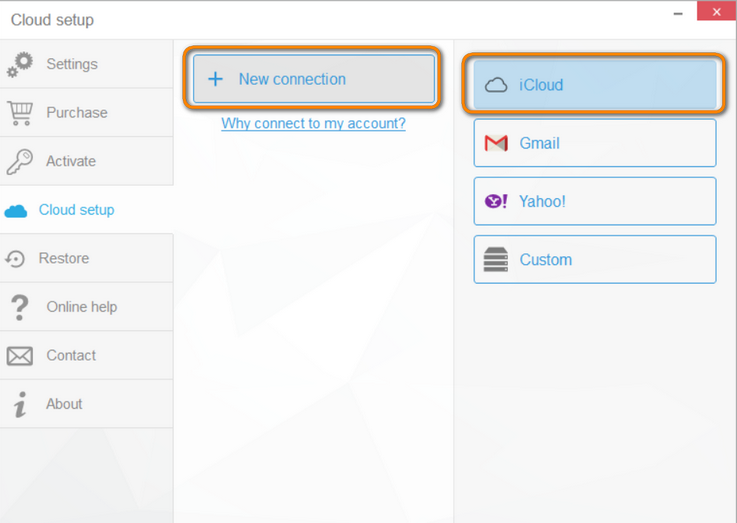Show the About section
Screen dimensions: 737x523
click(86, 404)
